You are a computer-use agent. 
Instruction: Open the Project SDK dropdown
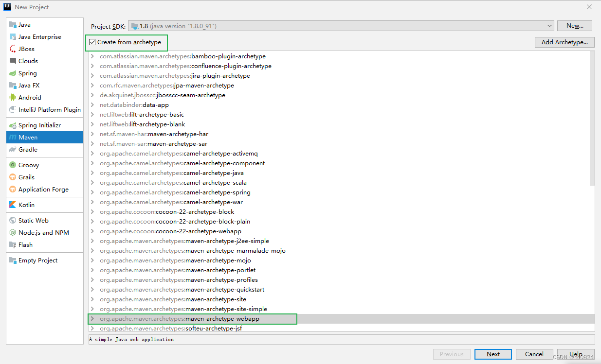[341, 26]
